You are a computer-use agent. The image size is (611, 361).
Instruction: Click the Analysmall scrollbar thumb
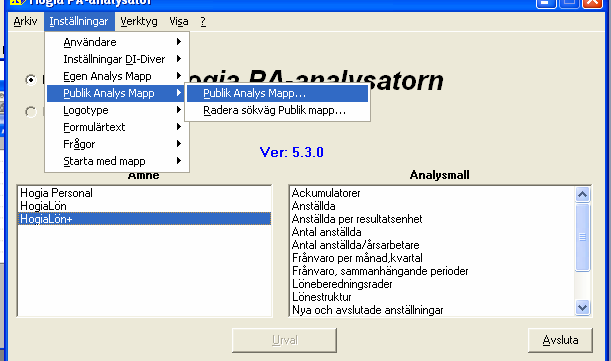583,237
